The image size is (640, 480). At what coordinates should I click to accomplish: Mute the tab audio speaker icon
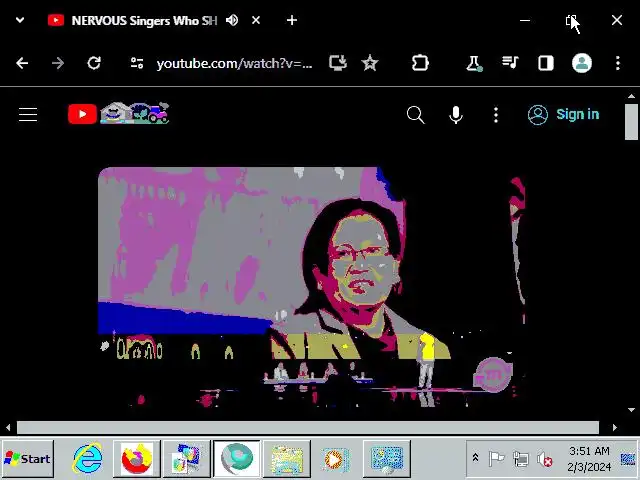click(x=232, y=20)
